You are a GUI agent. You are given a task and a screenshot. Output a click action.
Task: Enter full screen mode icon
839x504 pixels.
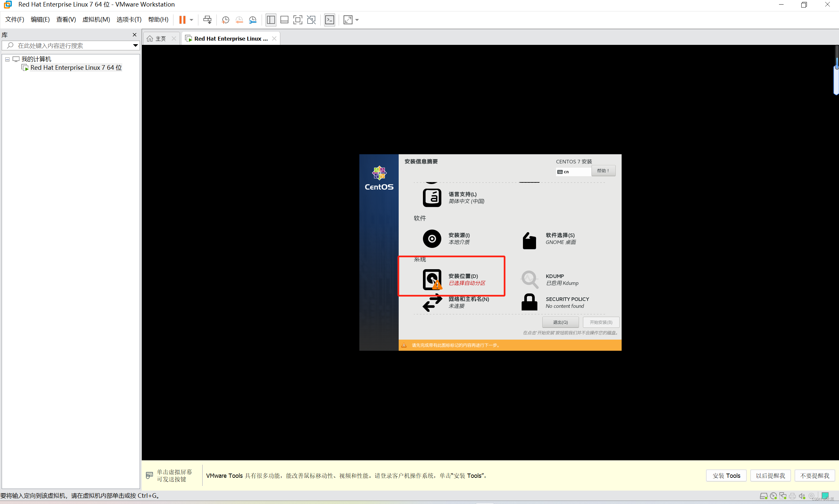[297, 20]
